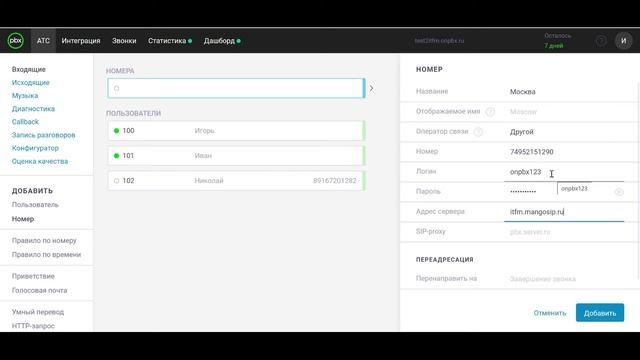Screen dimensions: 640x360
Task: Select Номер under Добавить
Action: [x=23, y=219]
